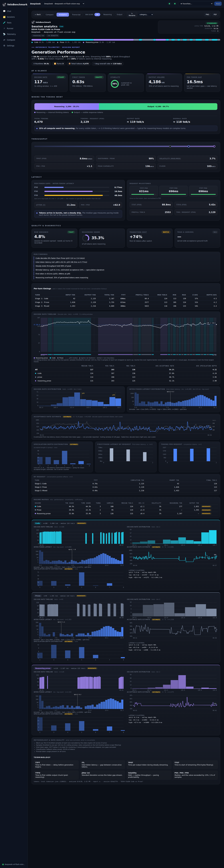Screen dimensions: 224x868
Task: Click the Prose regime section header tag
Action: pos(38,596)
